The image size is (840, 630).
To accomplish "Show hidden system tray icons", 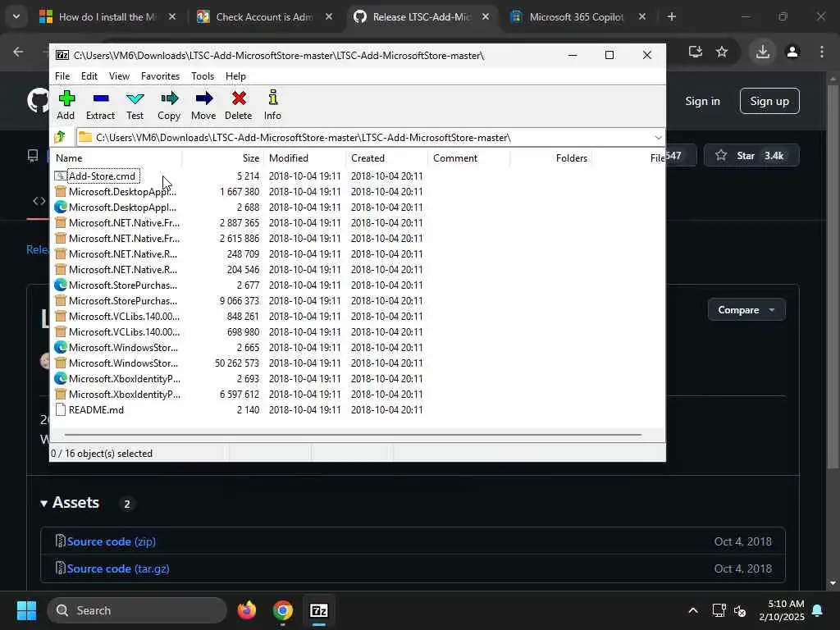I will tap(692, 610).
